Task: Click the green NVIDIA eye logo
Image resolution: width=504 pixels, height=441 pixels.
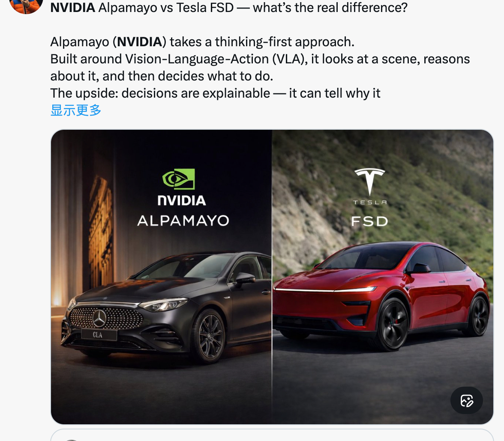Action: click(179, 179)
